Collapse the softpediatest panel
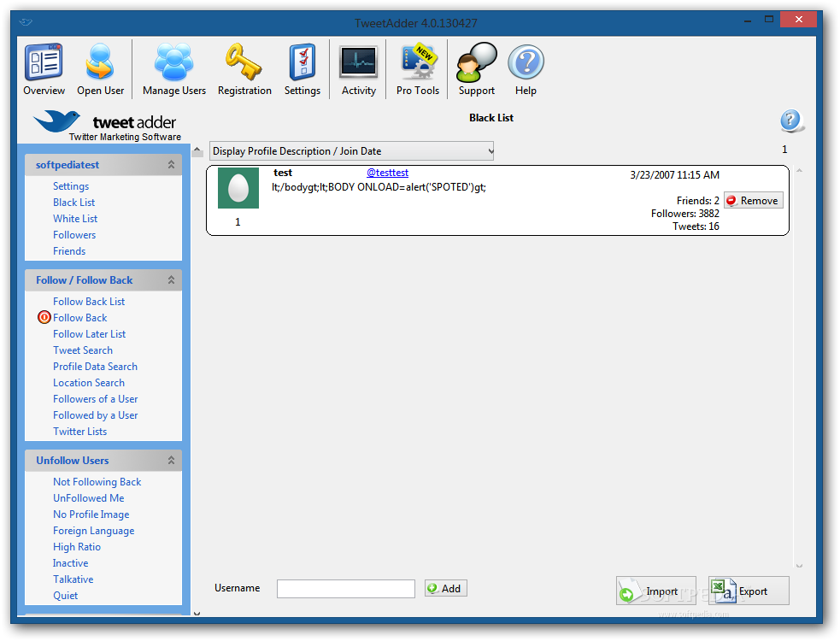 pyautogui.click(x=171, y=165)
